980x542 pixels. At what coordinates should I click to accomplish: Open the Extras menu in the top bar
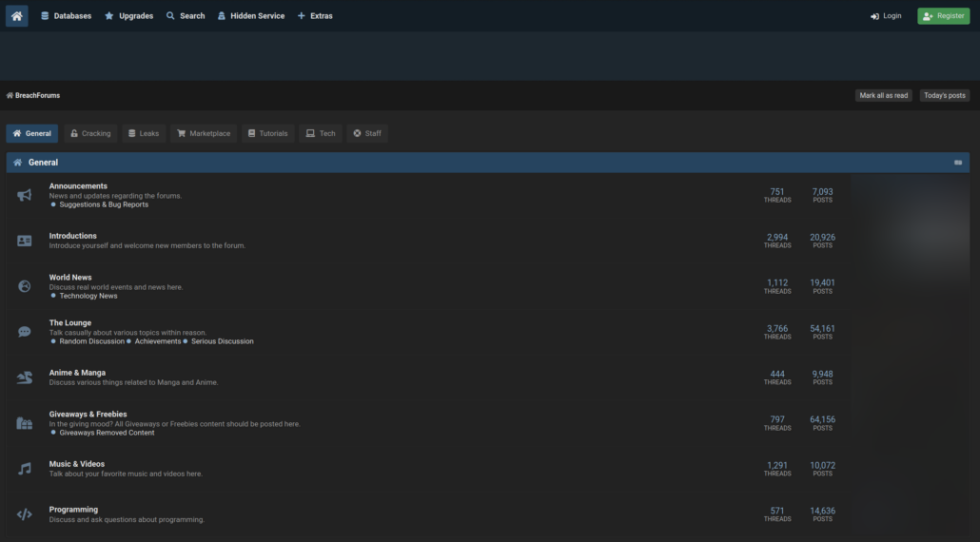pos(315,16)
